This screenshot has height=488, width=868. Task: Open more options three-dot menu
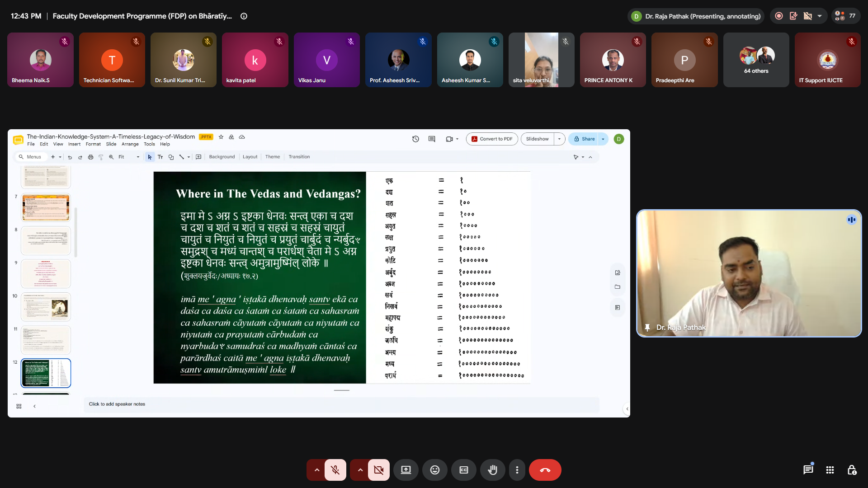pyautogui.click(x=517, y=470)
